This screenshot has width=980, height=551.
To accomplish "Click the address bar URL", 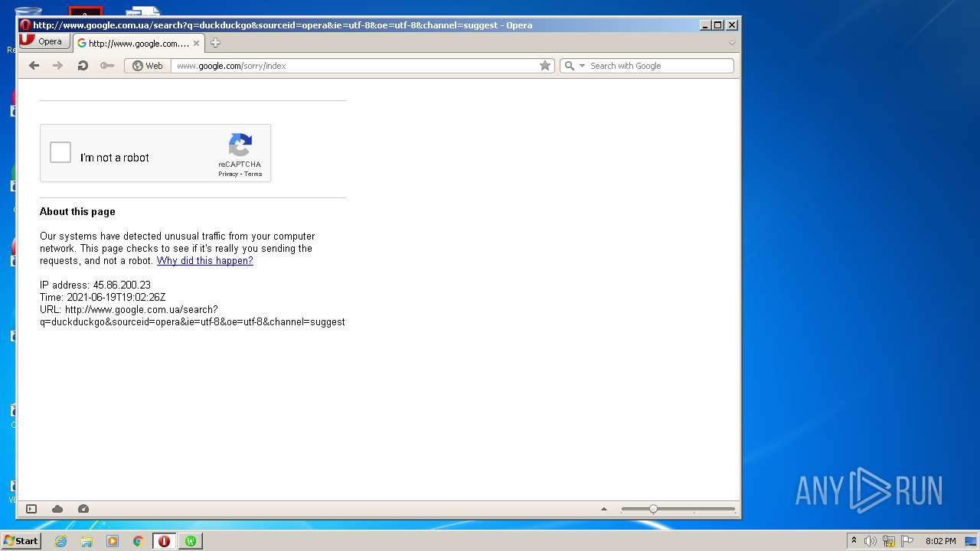I will pos(231,66).
